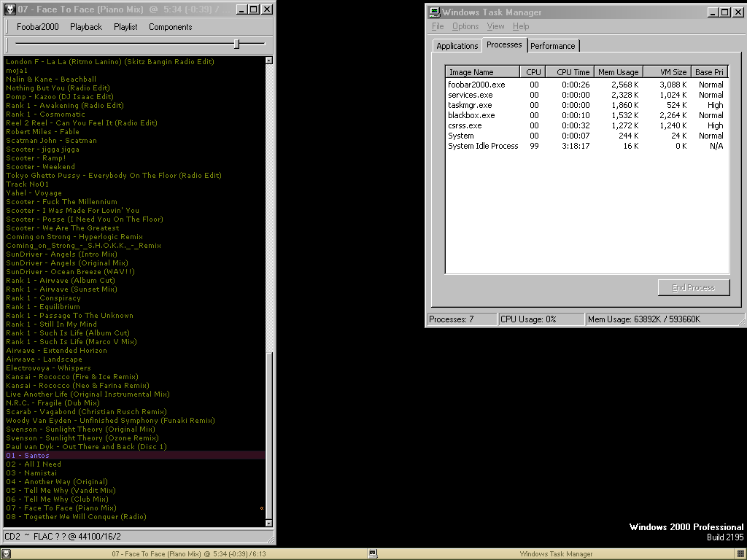Click the End Process button

[x=694, y=287]
